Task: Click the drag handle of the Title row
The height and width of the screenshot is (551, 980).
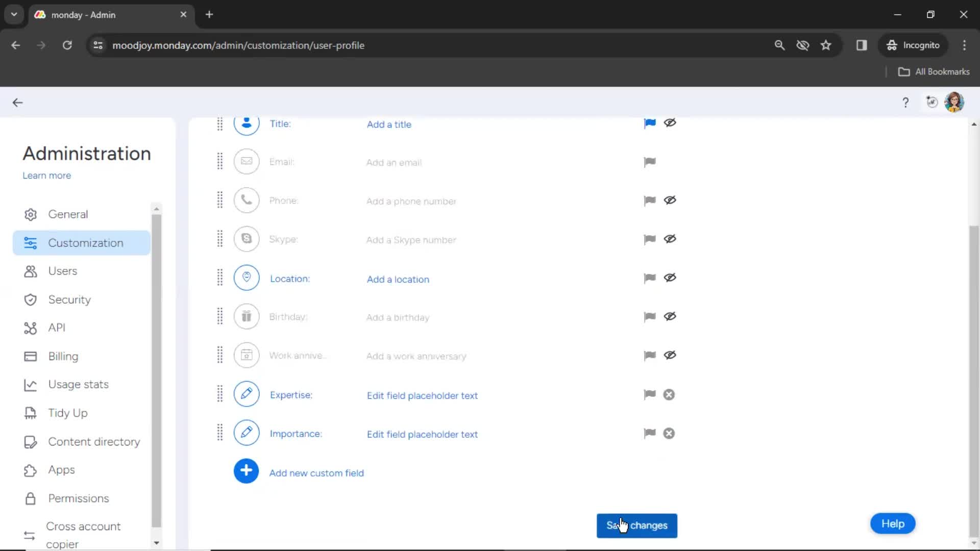Action: (x=220, y=124)
